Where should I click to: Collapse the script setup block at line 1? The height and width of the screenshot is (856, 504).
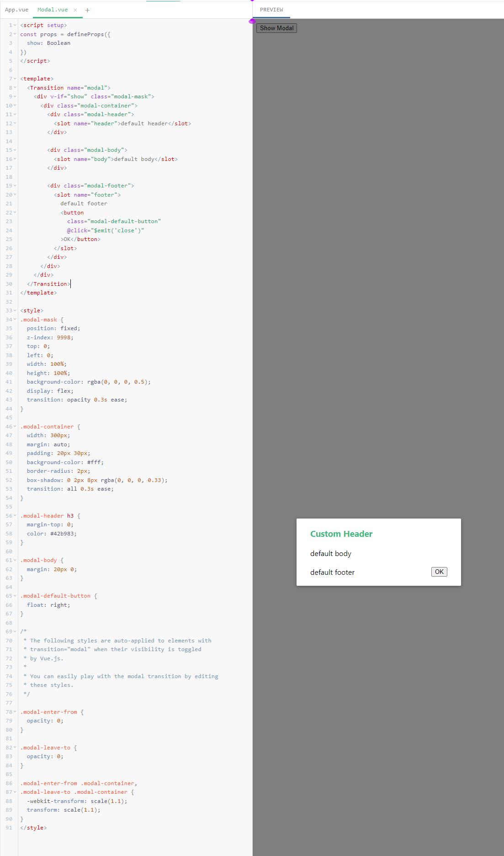point(15,26)
